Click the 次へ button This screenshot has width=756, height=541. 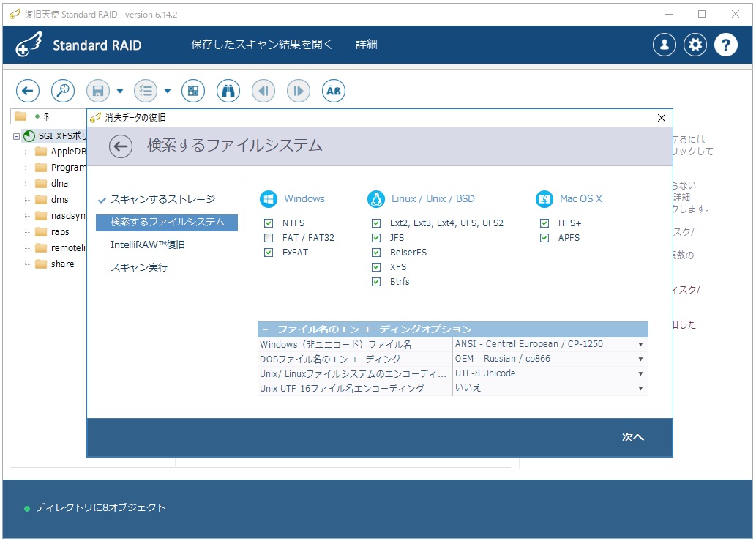[632, 437]
